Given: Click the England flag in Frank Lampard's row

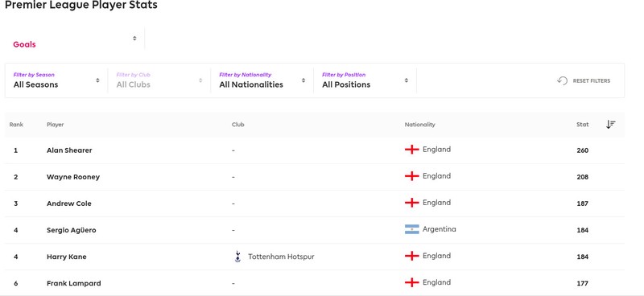Looking at the screenshot, I should 411,282.
